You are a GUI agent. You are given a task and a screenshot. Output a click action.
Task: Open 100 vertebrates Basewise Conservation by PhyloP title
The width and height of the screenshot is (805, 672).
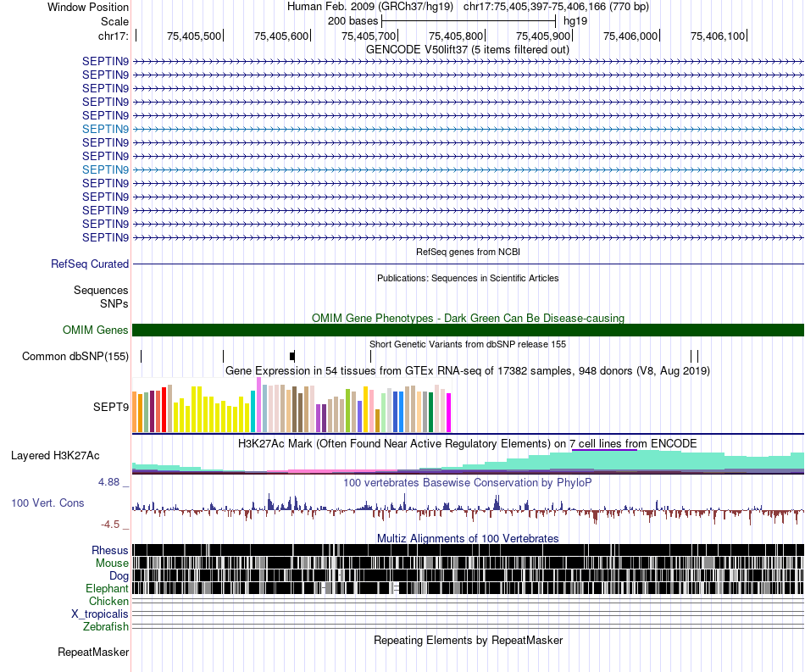tap(468, 482)
